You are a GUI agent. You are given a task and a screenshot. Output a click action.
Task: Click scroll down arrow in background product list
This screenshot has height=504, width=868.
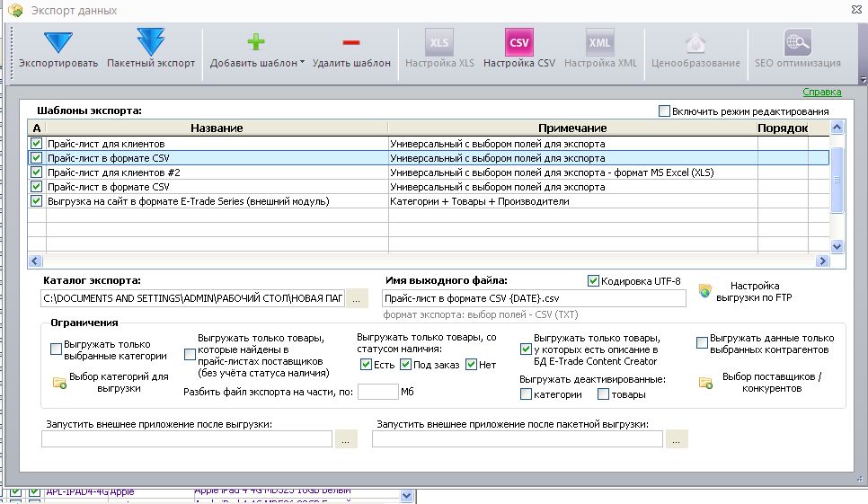(407, 496)
